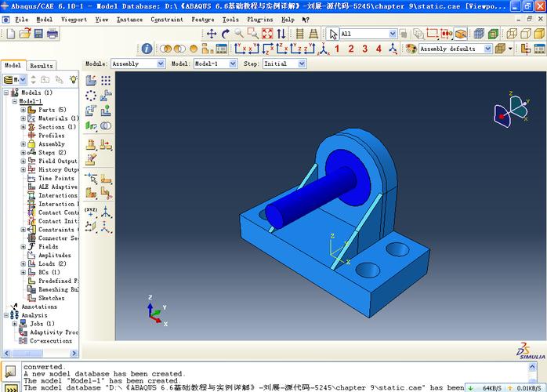Screen dimensions: 547x392
Task: Select the Translate Instance tool
Action: click(x=106, y=96)
